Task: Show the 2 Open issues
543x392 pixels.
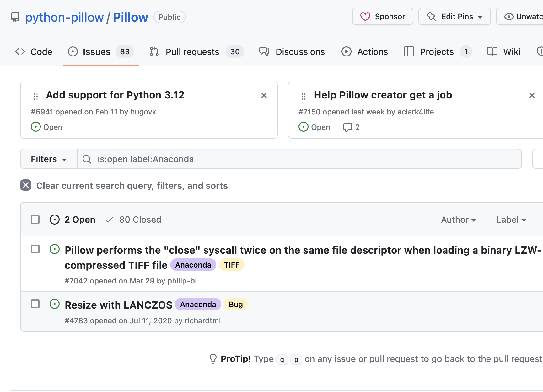Action: point(73,220)
